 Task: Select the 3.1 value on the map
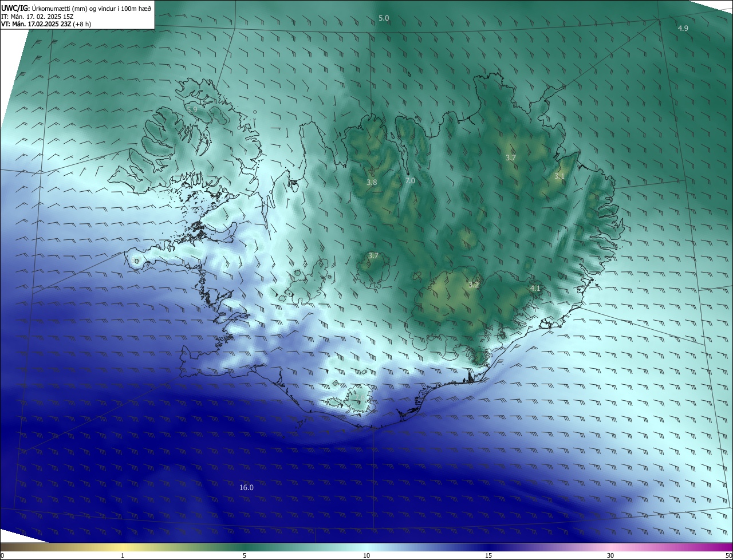[559, 176]
